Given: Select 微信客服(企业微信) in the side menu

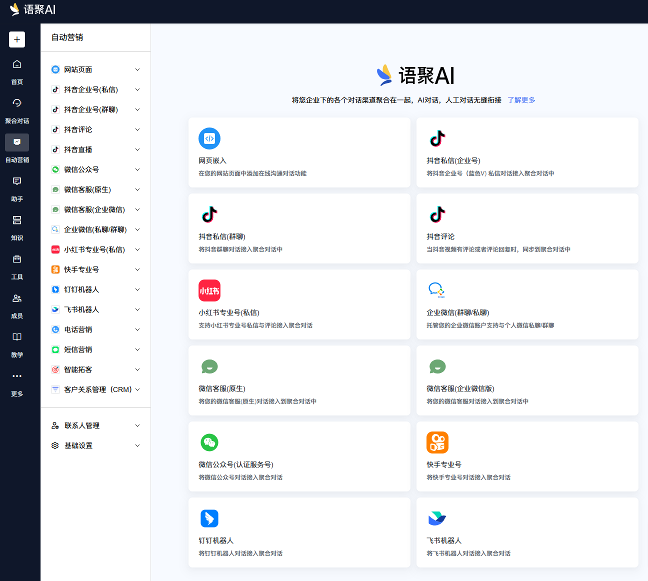Looking at the screenshot, I should click(x=95, y=210).
